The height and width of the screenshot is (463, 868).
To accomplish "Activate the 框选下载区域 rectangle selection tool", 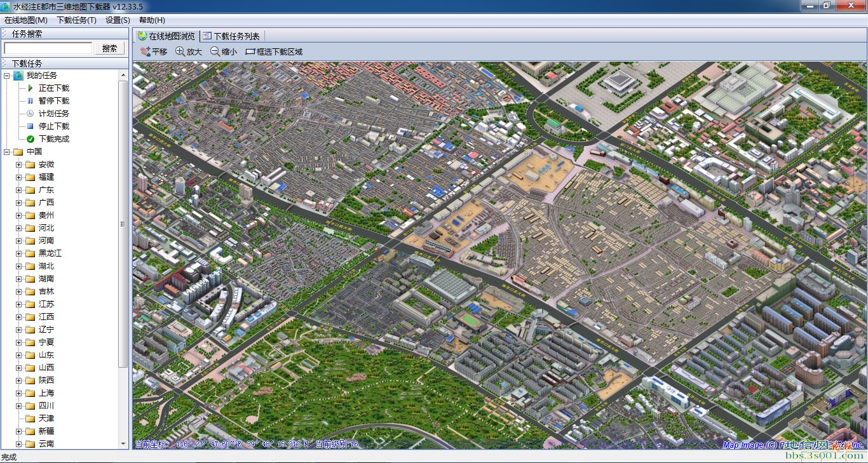I will coord(274,51).
